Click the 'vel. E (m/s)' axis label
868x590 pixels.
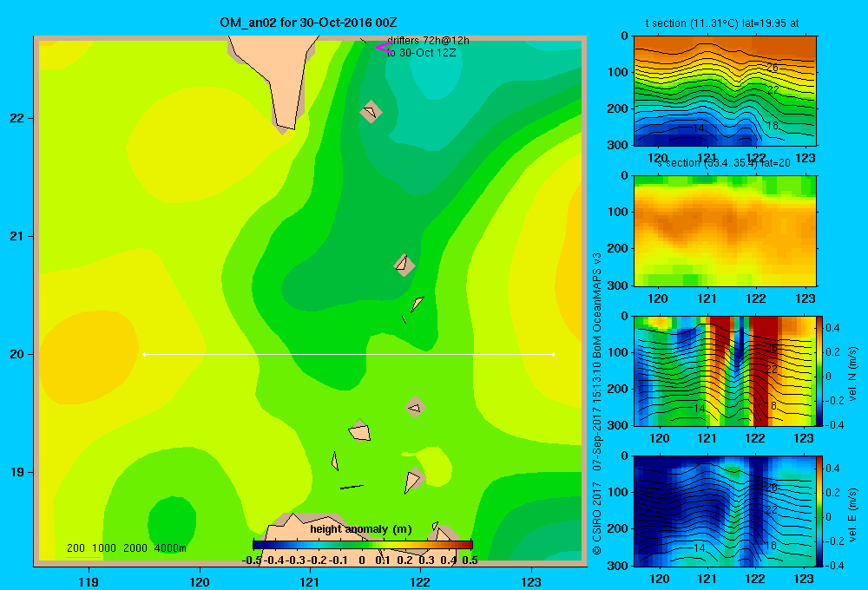tap(852, 515)
